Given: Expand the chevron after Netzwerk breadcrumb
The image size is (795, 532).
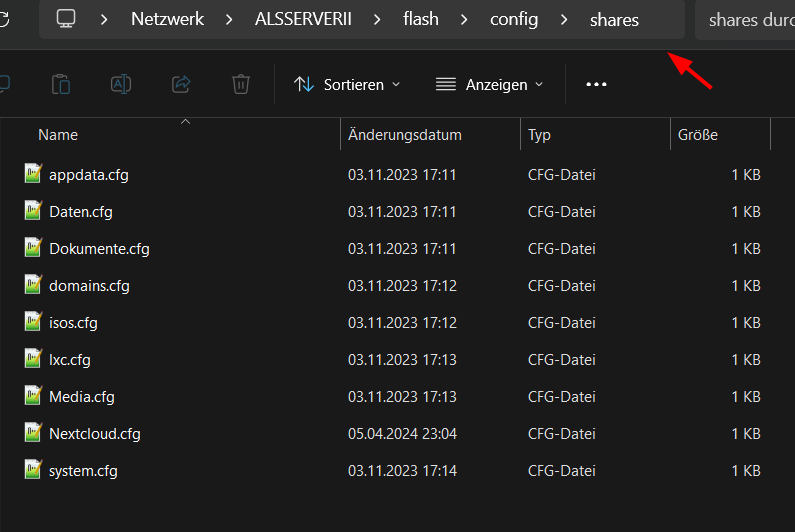Looking at the screenshot, I should 229,20.
